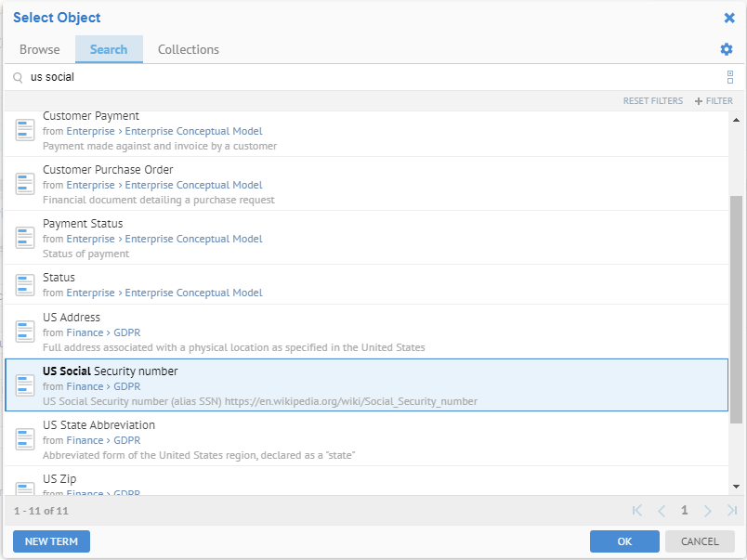Viewport: 747px width, 560px height.
Task: Click the US Address term icon
Action: click(25, 332)
